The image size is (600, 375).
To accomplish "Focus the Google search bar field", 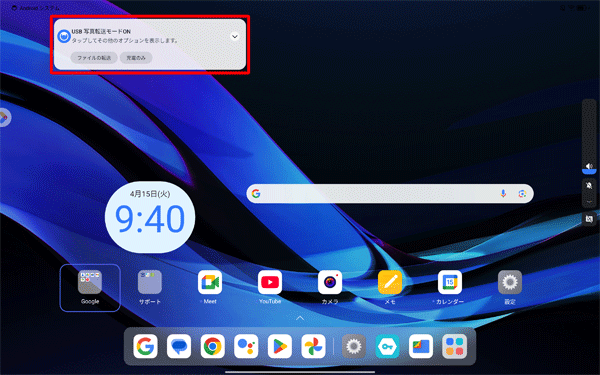I will (390, 194).
